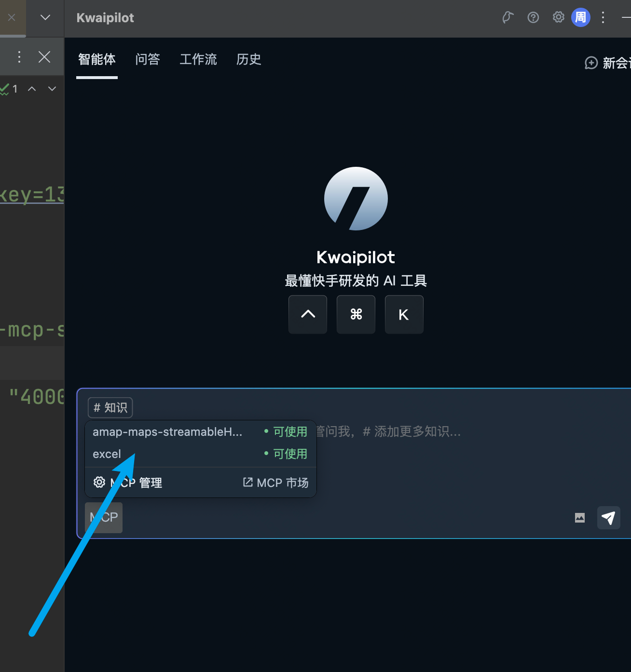
Task: Open the help question mark icon
Action: tap(533, 17)
